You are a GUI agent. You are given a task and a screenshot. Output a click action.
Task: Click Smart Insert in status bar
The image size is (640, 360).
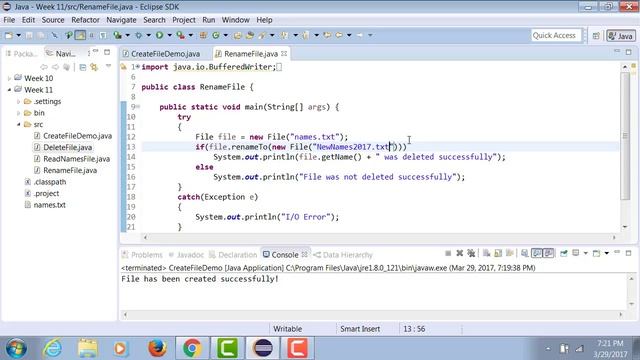360,329
